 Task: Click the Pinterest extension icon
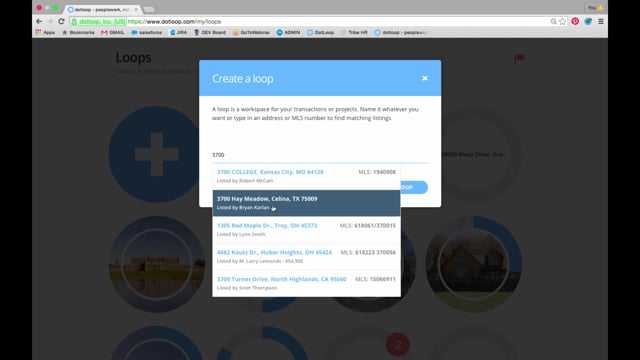[x=575, y=21]
